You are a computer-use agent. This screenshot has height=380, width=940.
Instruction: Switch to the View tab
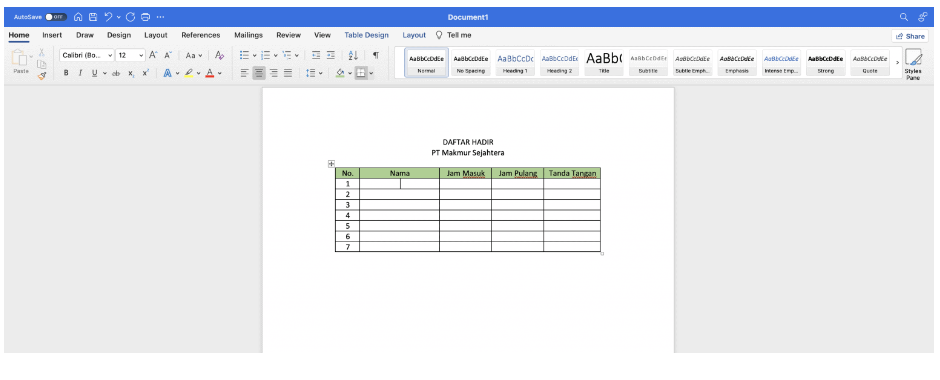point(323,35)
